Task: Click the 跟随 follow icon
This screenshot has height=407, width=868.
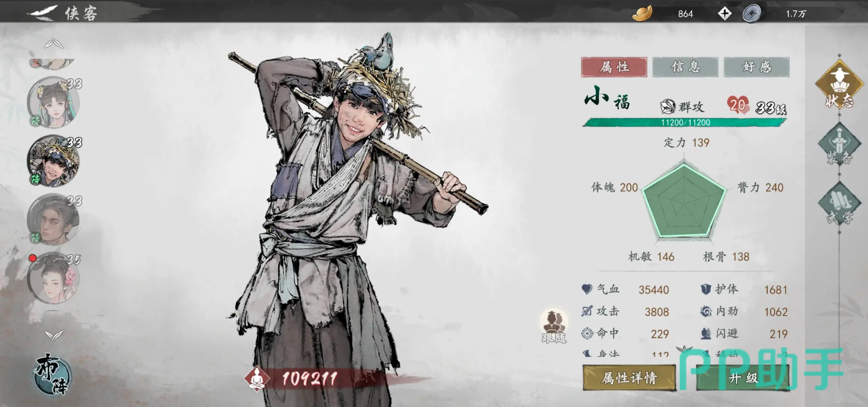Action: click(554, 326)
